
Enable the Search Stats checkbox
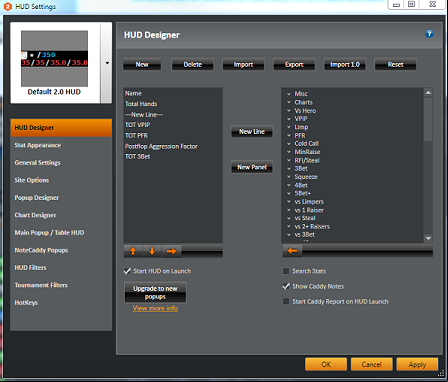(x=286, y=271)
